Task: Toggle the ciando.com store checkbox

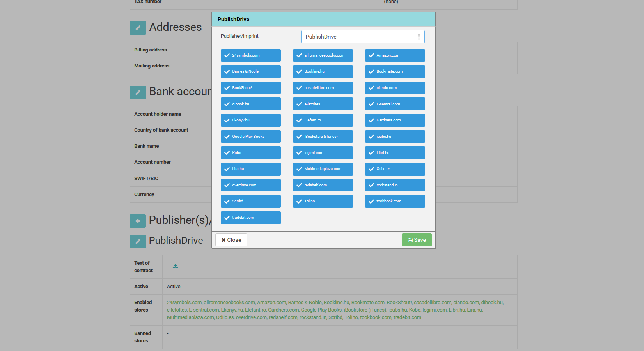Action: click(395, 88)
